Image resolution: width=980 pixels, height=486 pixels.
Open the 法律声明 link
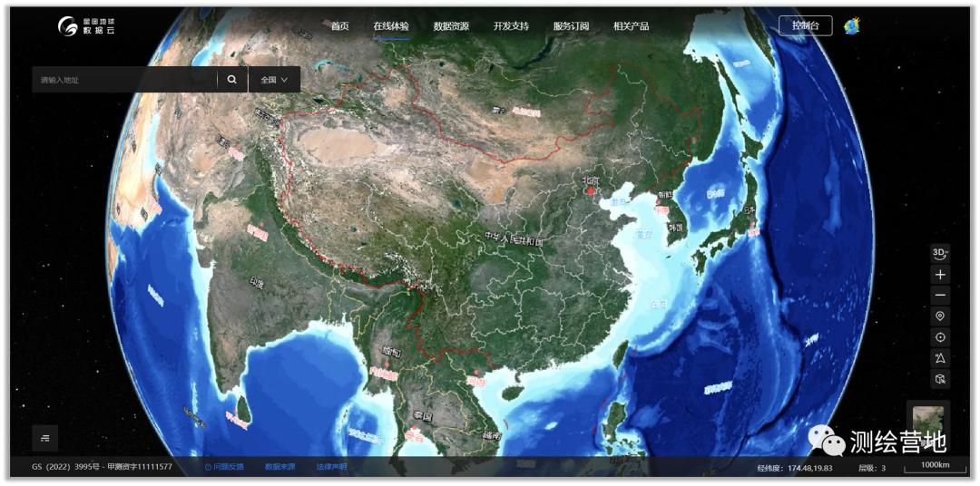click(331, 467)
